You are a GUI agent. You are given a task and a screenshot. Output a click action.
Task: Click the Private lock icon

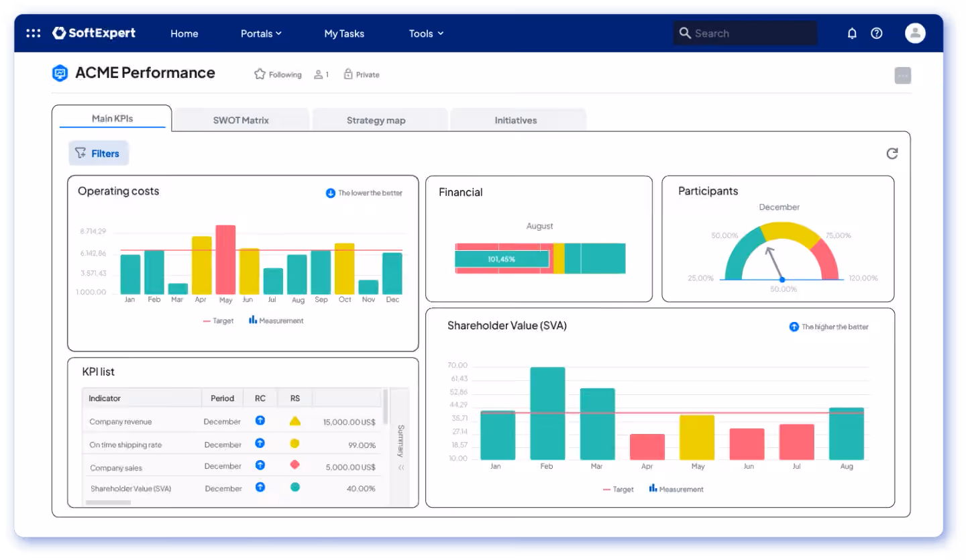coord(348,74)
